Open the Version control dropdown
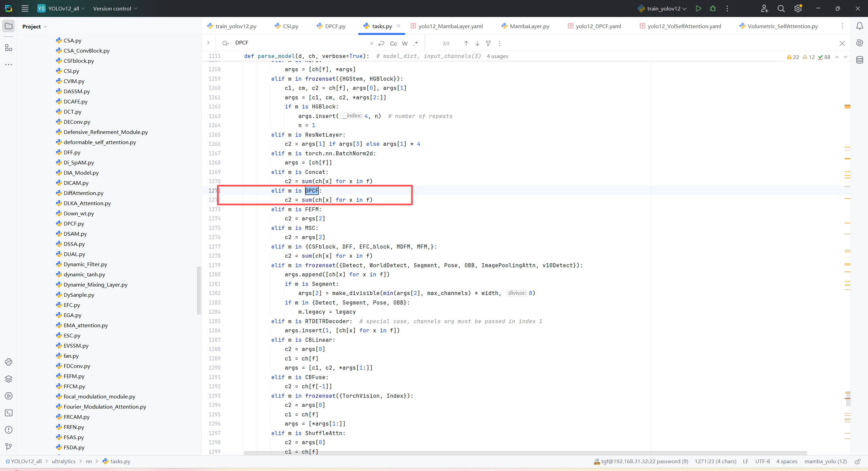This screenshot has height=471, width=868. [x=115, y=8]
